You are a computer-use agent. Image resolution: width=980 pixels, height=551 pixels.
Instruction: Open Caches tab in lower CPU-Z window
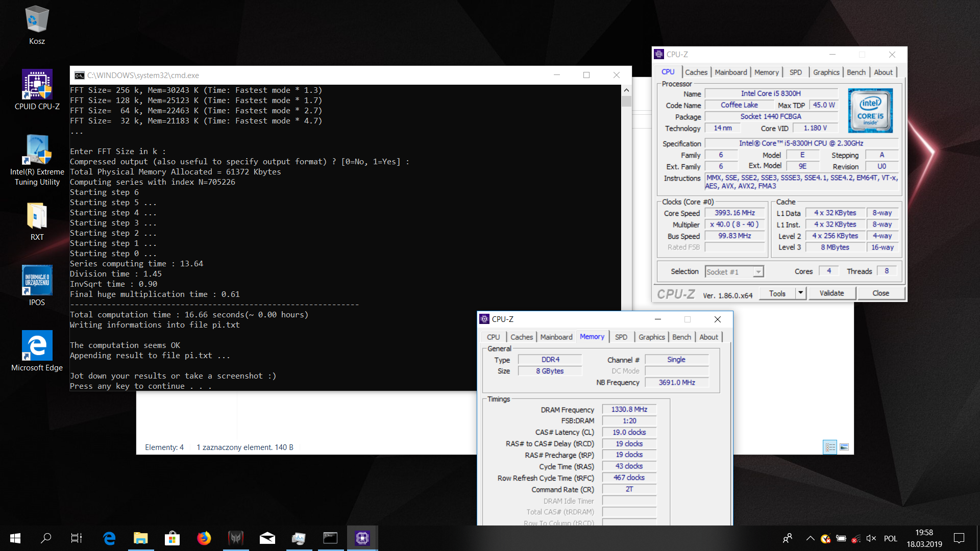tap(521, 337)
